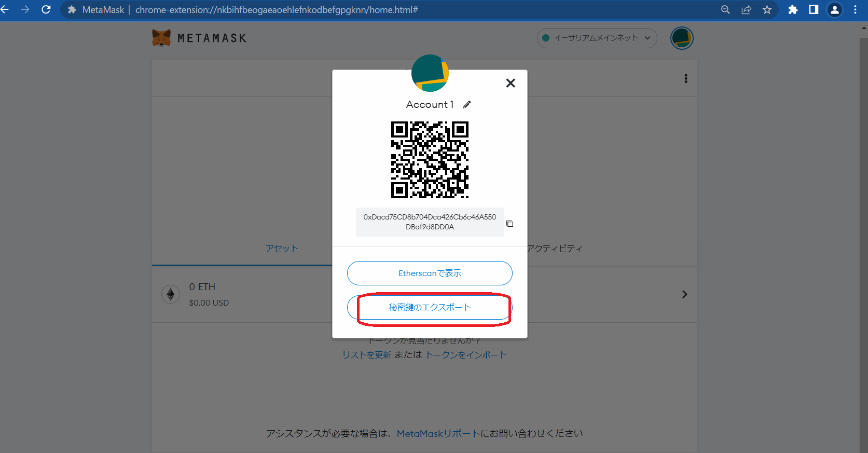Click the Etherscanで表示 button
The width and height of the screenshot is (868, 453).
point(430,273)
